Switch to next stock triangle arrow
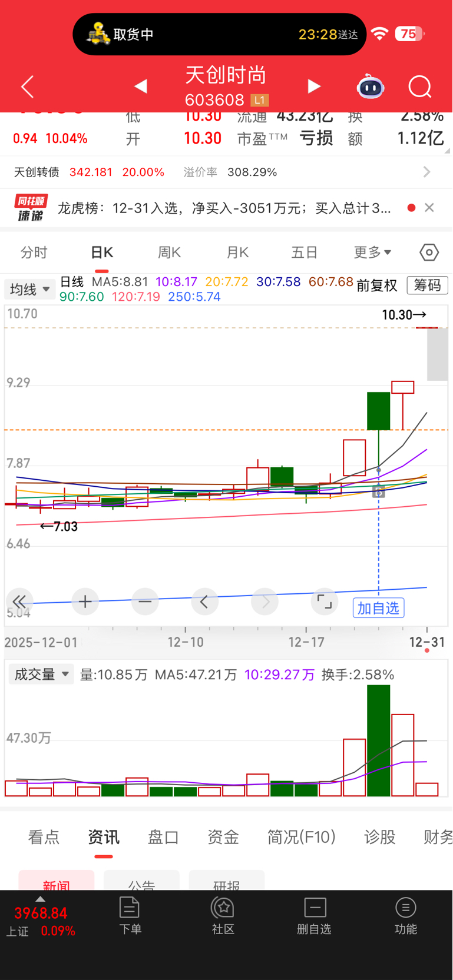The image size is (453, 980). (315, 87)
